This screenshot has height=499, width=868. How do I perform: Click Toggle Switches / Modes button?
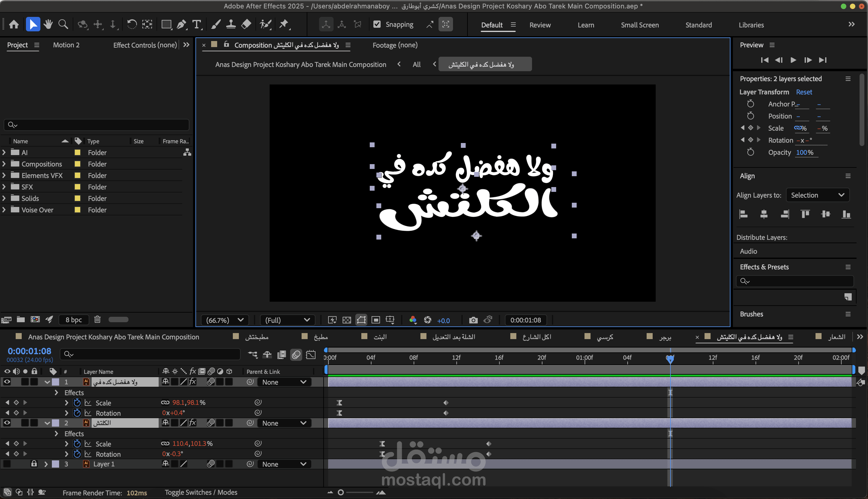(201, 492)
